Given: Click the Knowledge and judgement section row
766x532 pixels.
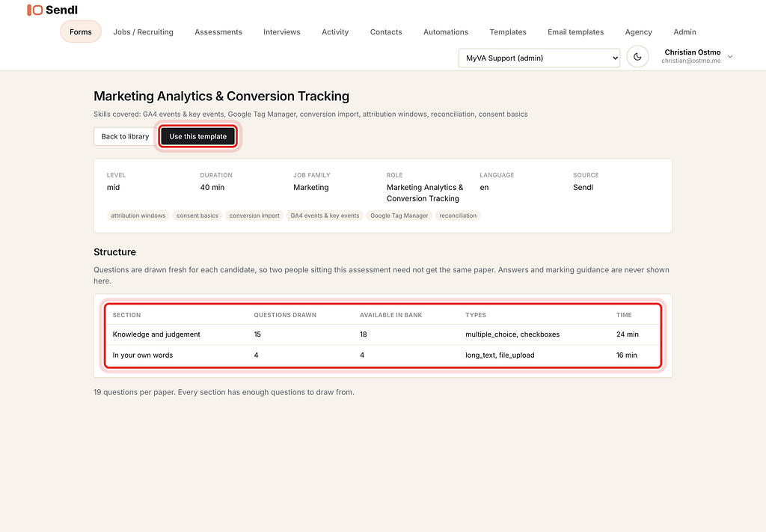Looking at the screenshot, I should click(383, 334).
